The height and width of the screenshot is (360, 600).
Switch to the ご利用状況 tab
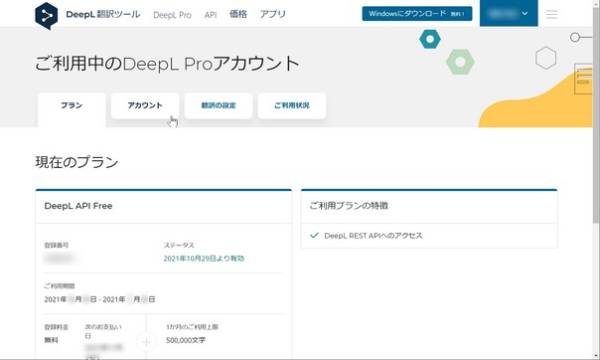(x=292, y=105)
